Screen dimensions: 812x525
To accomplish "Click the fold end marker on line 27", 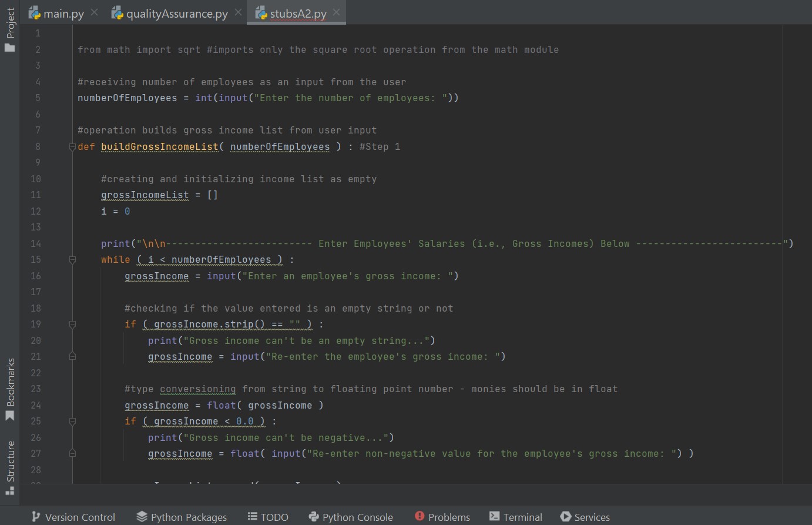I will (x=72, y=453).
